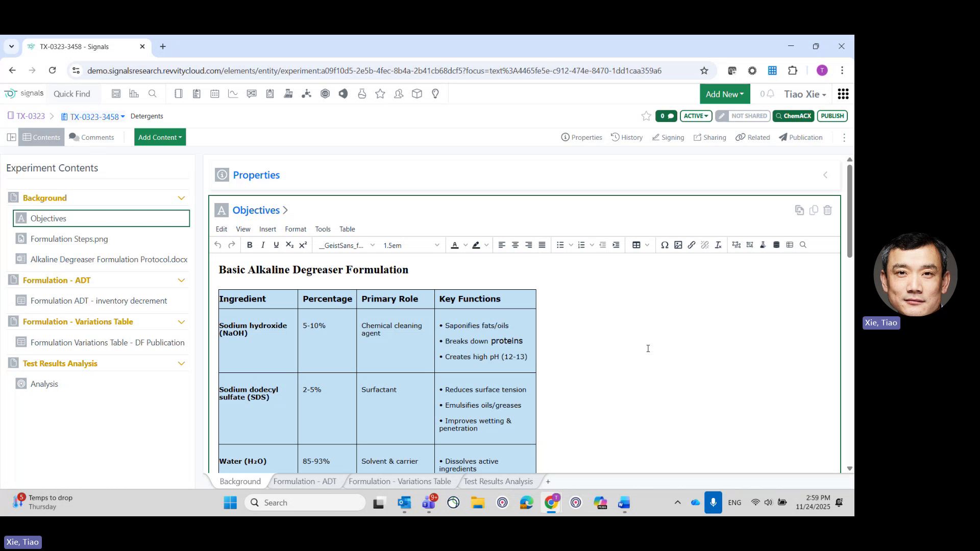The image size is (980, 551).
Task: Insert a special character
Action: (x=665, y=245)
